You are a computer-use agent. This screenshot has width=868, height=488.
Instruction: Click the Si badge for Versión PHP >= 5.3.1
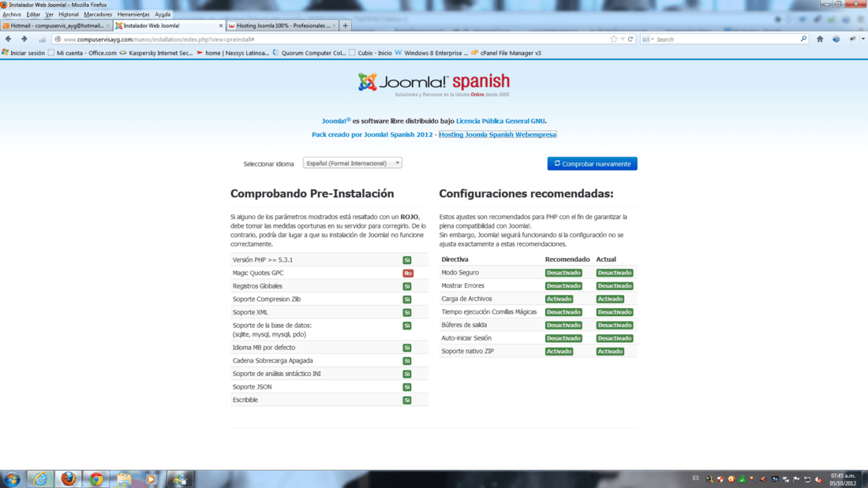click(x=407, y=260)
